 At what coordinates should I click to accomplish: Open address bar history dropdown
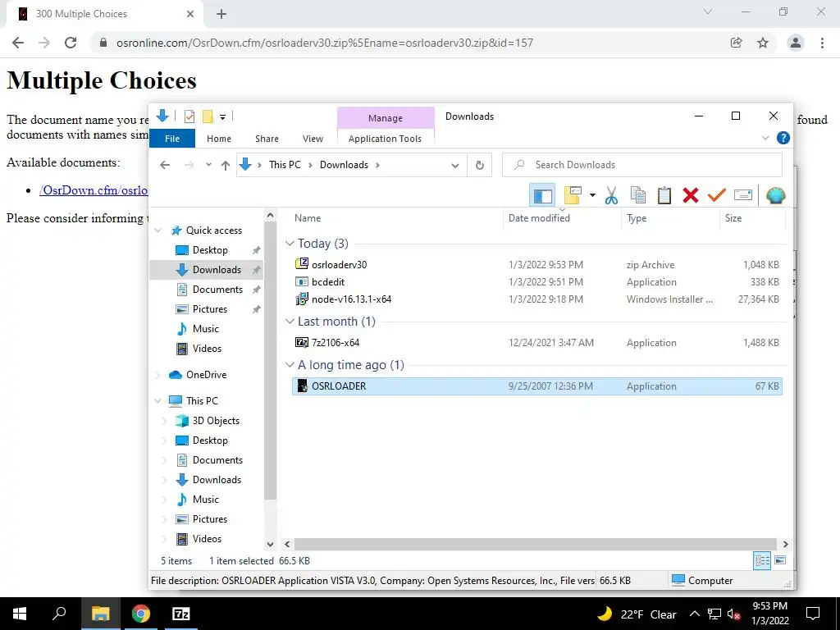(454, 166)
